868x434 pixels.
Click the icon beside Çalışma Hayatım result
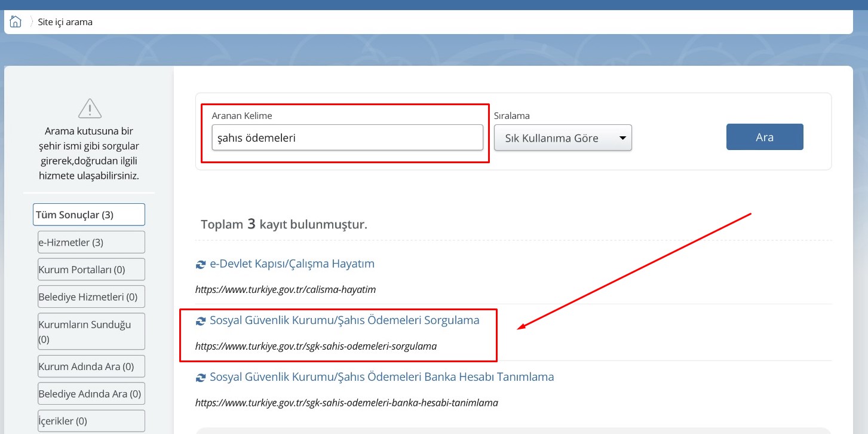pyautogui.click(x=201, y=264)
